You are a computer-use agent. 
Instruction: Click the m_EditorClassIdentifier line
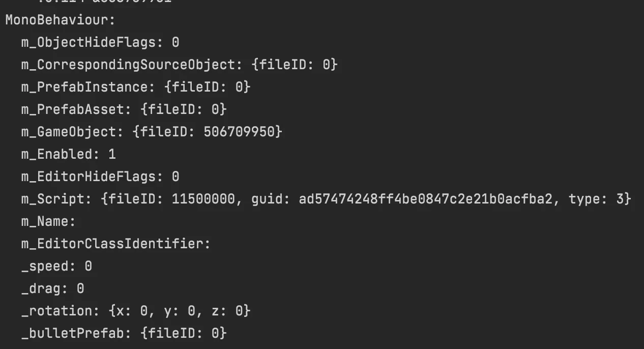pos(115,244)
